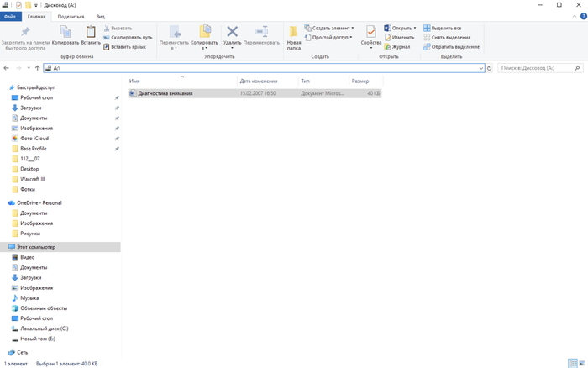The height and width of the screenshot is (368, 588).
Task: Open the Копировать в dropdown
Action: point(204,38)
